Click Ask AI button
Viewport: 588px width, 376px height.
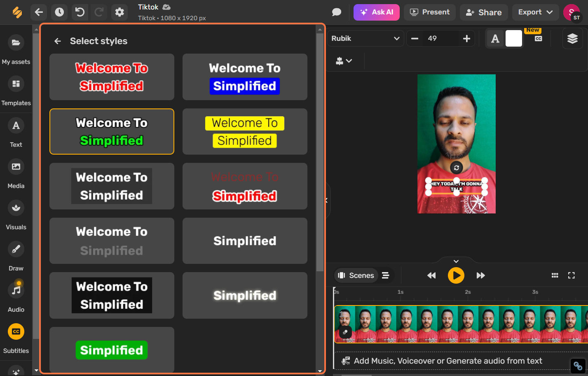pyautogui.click(x=377, y=12)
